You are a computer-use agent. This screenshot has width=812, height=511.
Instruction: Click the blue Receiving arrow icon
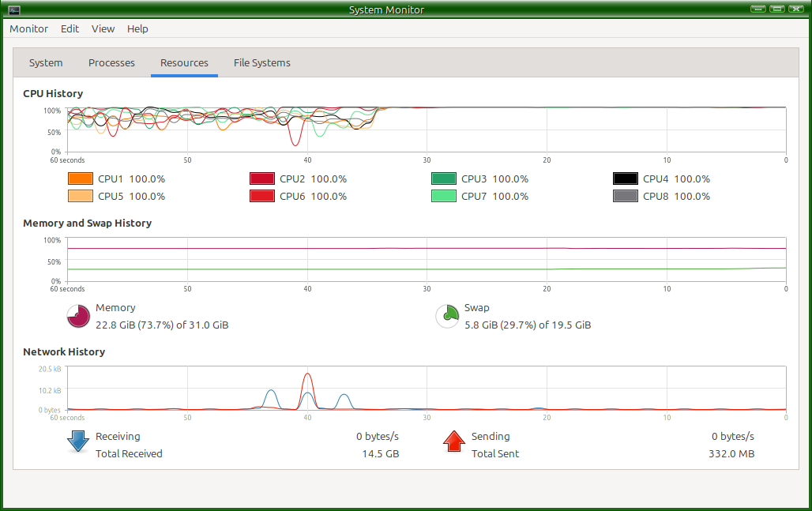click(x=78, y=441)
